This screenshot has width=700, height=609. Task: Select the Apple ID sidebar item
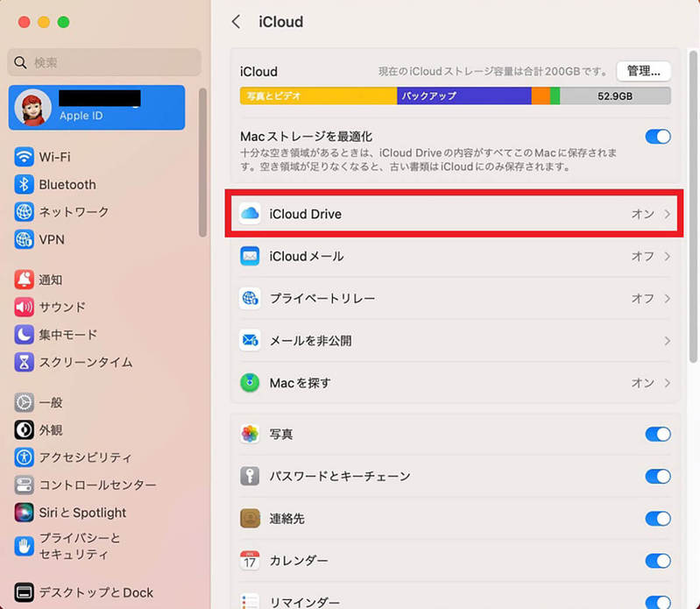[x=96, y=108]
